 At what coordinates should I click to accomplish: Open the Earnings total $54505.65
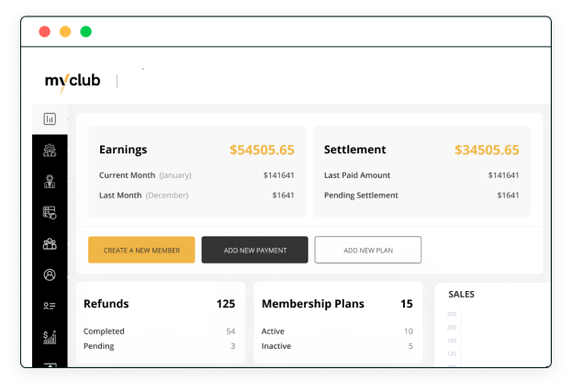(x=262, y=150)
